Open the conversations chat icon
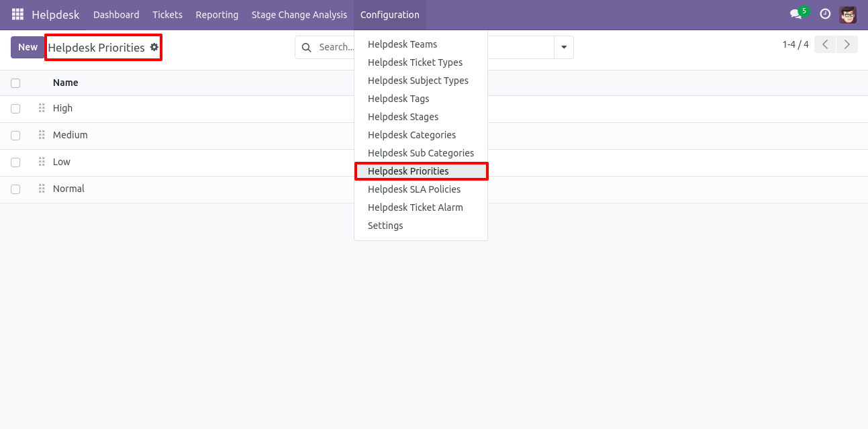Screen dimensions: 868x429 [796, 14]
